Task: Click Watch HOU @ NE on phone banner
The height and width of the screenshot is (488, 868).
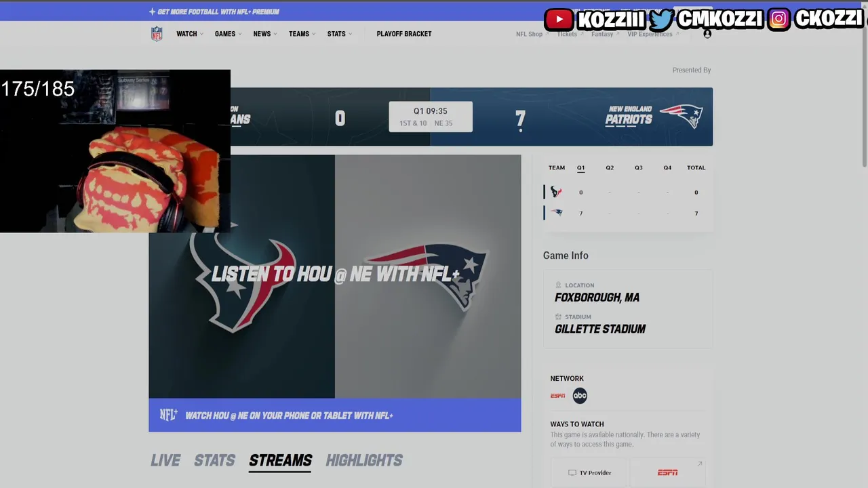Action: click(x=335, y=415)
